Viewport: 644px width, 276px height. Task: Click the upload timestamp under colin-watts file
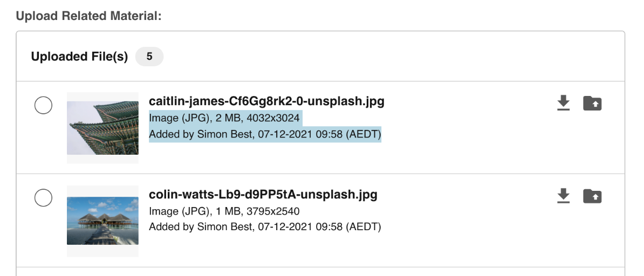point(319,227)
